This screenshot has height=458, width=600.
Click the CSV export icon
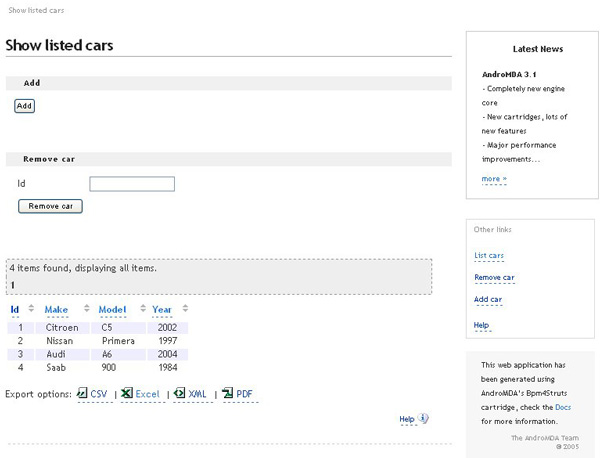coord(82,393)
